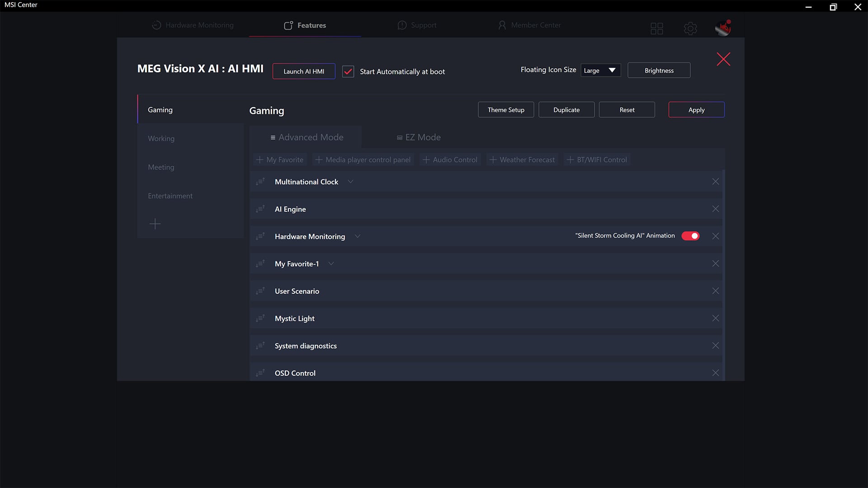
Task: Click reorder icon for Mystic Light
Action: point(260,318)
